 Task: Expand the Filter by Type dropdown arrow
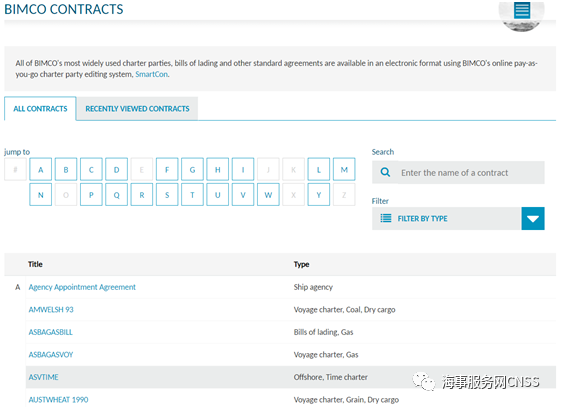tap(533, 218)
